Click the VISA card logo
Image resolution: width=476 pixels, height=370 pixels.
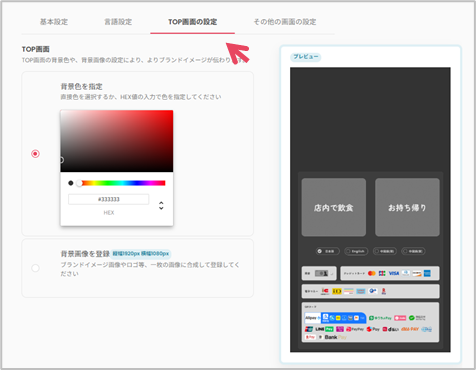pos(394,273)
